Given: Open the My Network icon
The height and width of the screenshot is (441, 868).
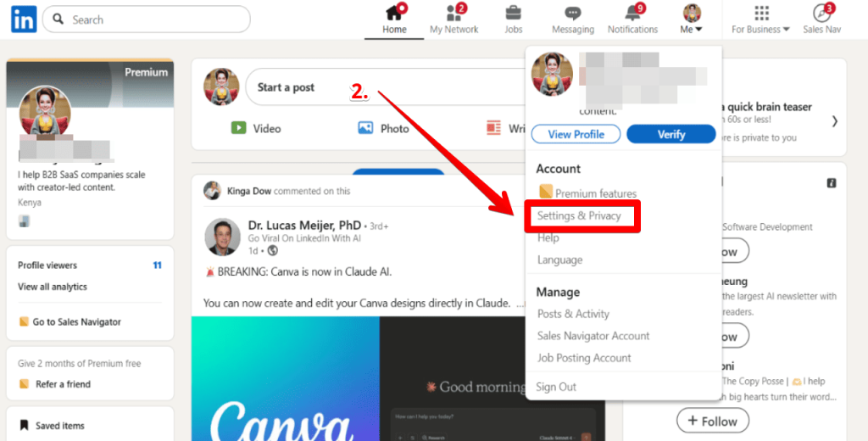Looking at the screenshot, I should (x=454, y=12).
